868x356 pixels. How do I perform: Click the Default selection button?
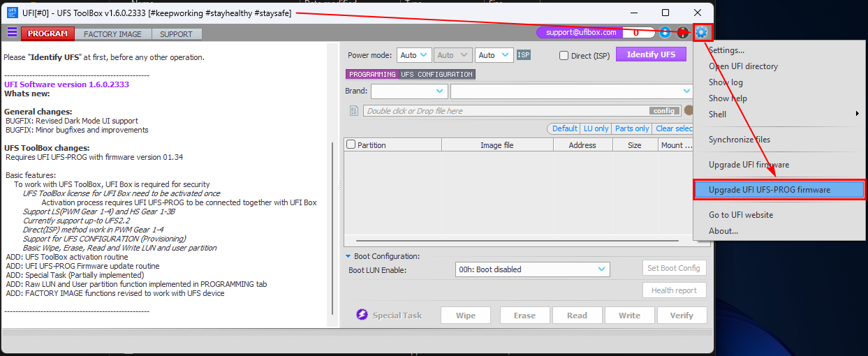coord(564,128)
